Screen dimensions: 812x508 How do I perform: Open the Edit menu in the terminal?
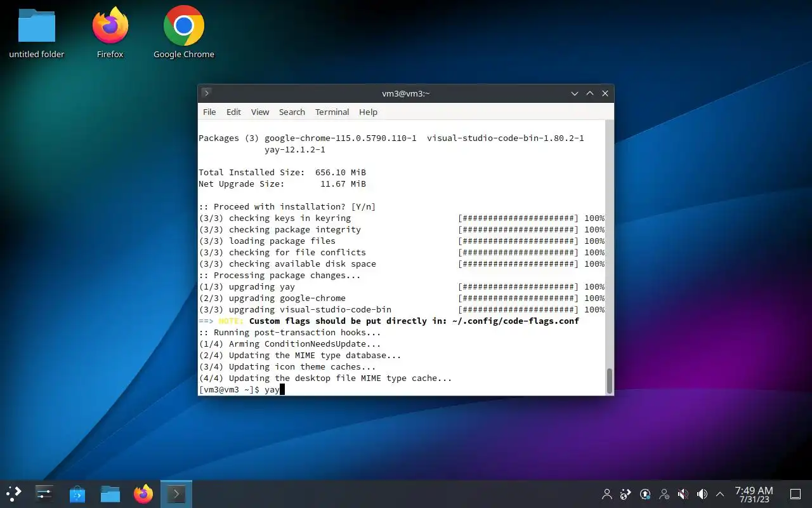click(233, 112)
